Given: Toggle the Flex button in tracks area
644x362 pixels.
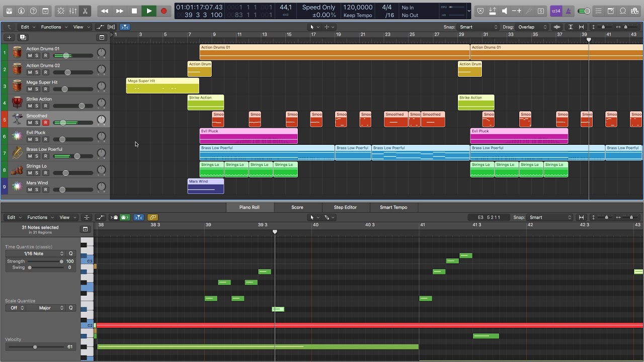Looking at the screenshot, I should (112, 27).
